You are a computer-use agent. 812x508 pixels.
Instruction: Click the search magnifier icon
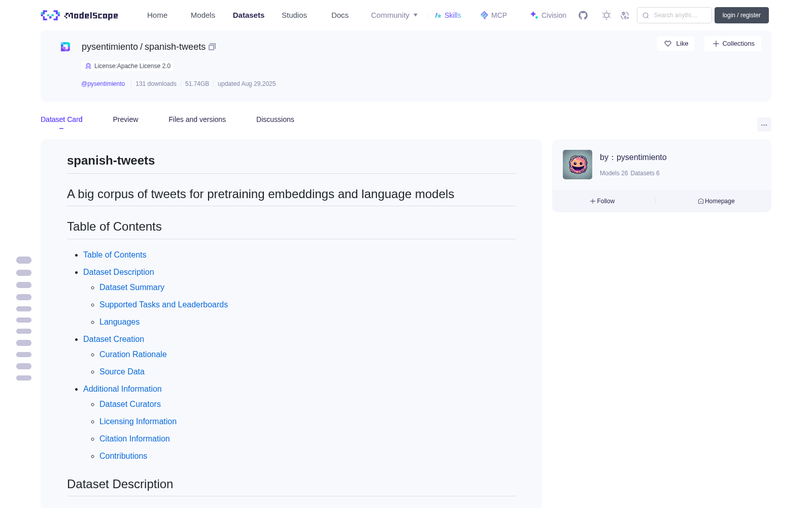[646, 15]
